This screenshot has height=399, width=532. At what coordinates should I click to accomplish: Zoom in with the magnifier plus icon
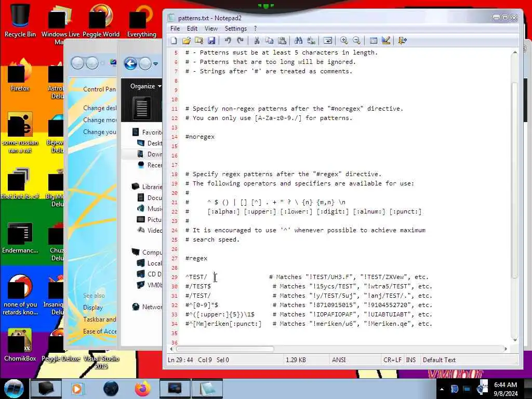point(344,41)
